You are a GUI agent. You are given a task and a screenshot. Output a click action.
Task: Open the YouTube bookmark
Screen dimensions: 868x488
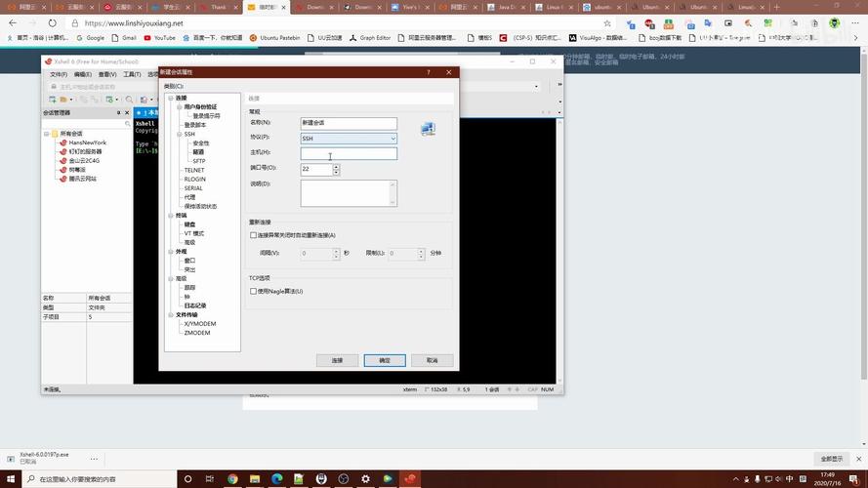click(159, 38)
